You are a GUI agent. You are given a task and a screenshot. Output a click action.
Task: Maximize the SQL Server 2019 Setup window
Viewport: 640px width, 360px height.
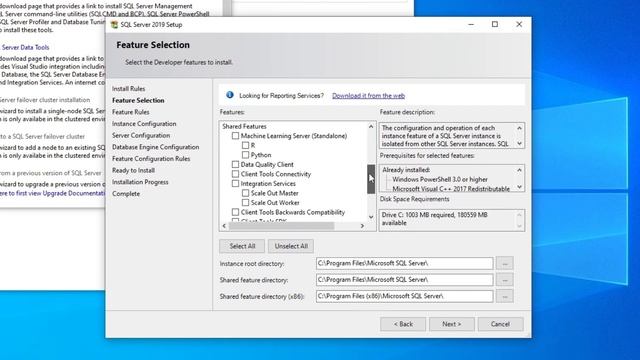tap(495, 24)
